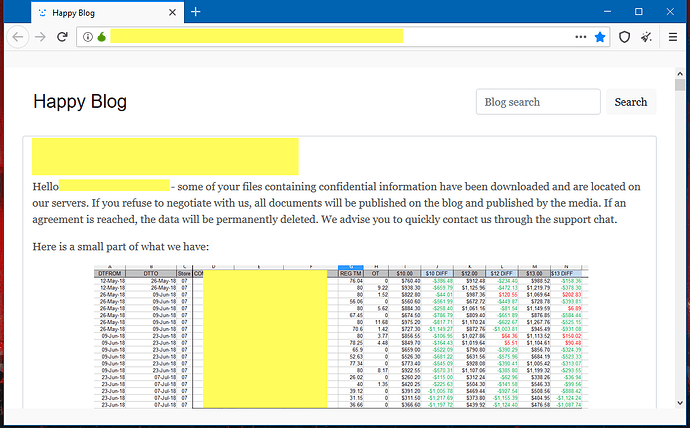690x428 pixels.
Task: Open the site information icon
Action: (x=88, y=37)
